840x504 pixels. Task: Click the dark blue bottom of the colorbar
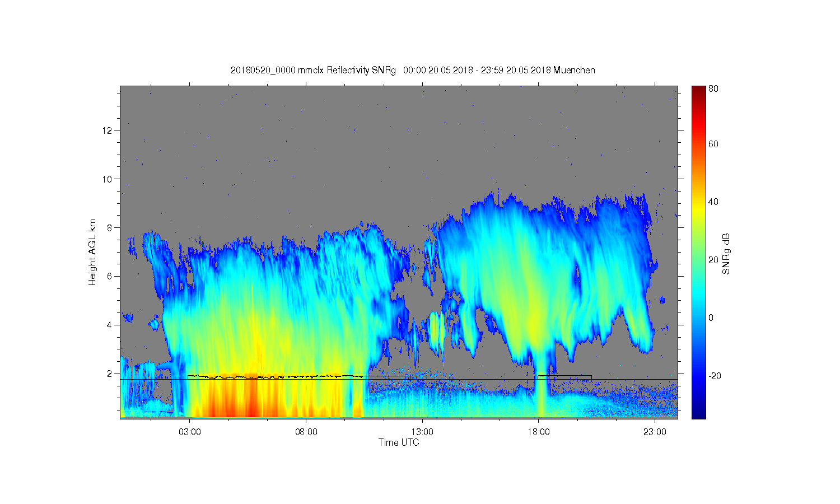(698, 414)
